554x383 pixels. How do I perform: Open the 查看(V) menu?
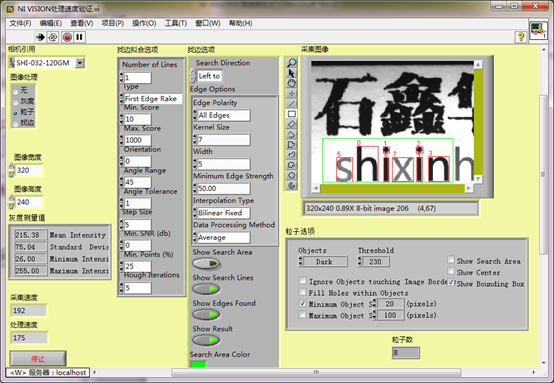[82, 23]
